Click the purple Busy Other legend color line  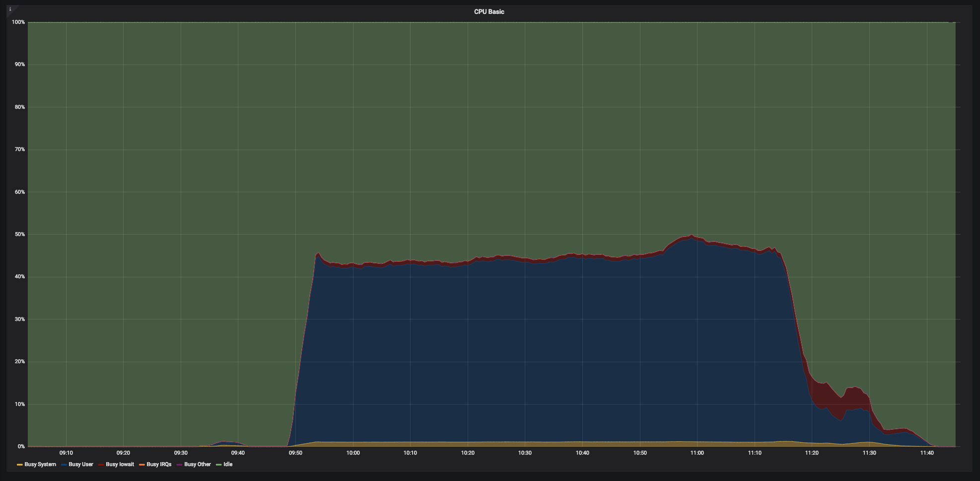(x=179, y=465)
